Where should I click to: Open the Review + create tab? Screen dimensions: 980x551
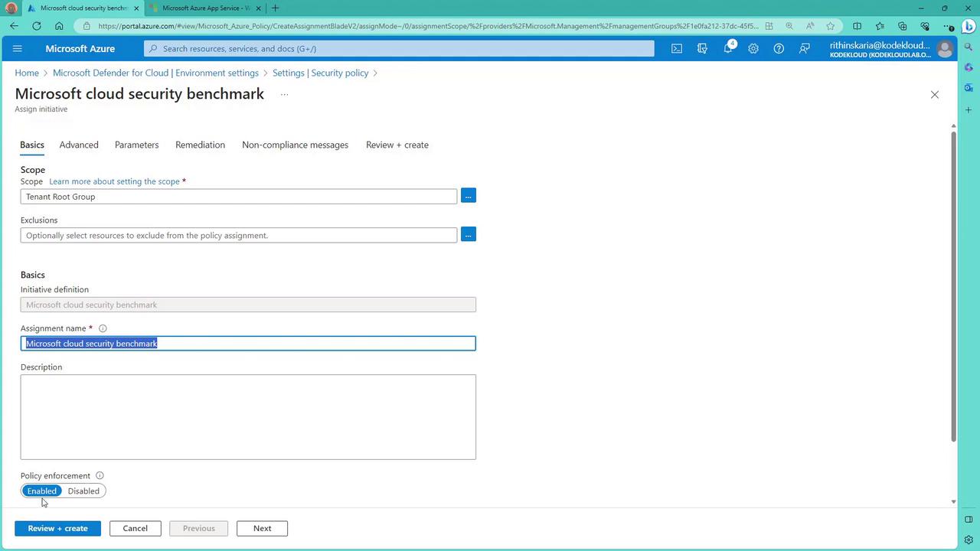pyautogui.click(x=397, y=145)
